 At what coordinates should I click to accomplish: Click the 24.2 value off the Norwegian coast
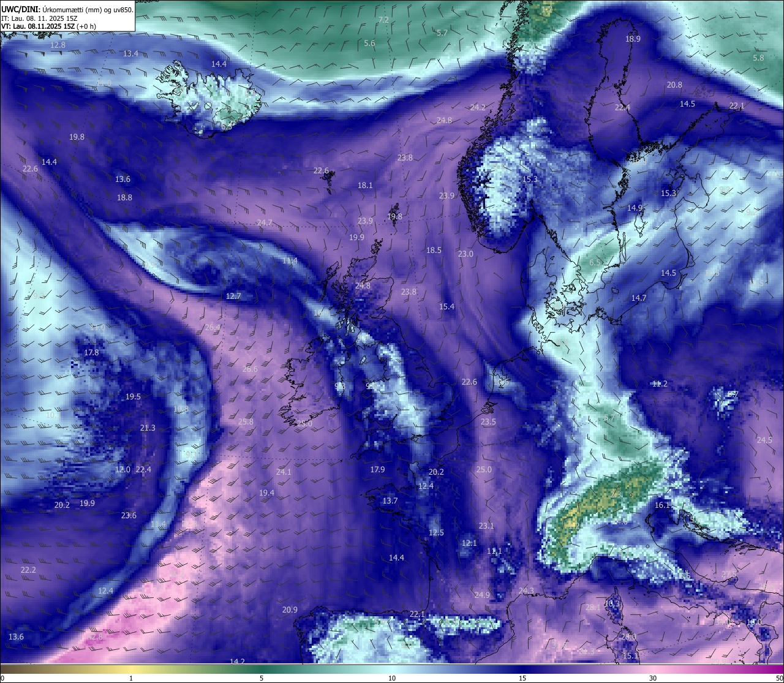tap(478, 108)
